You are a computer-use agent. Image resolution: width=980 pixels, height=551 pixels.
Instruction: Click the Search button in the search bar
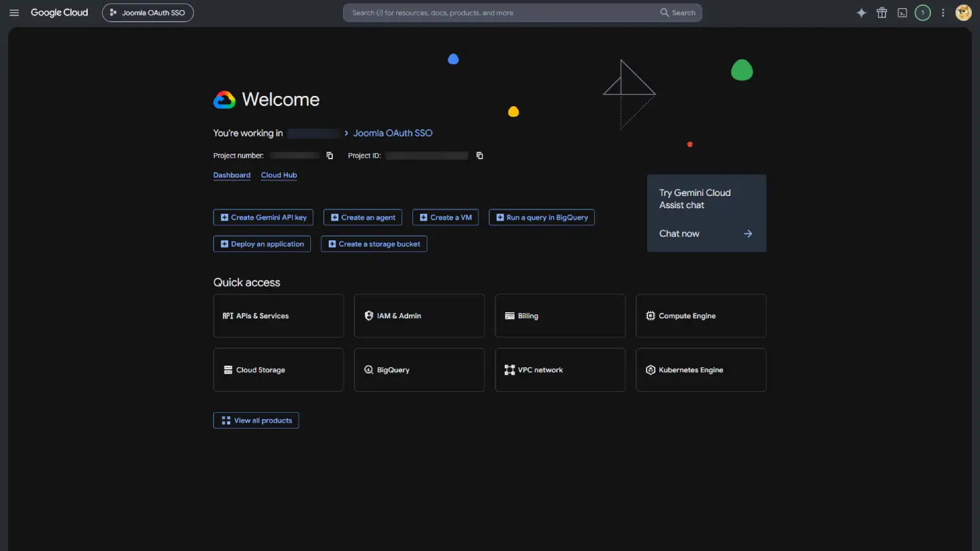pyautogui.click(x=678, y=13)
